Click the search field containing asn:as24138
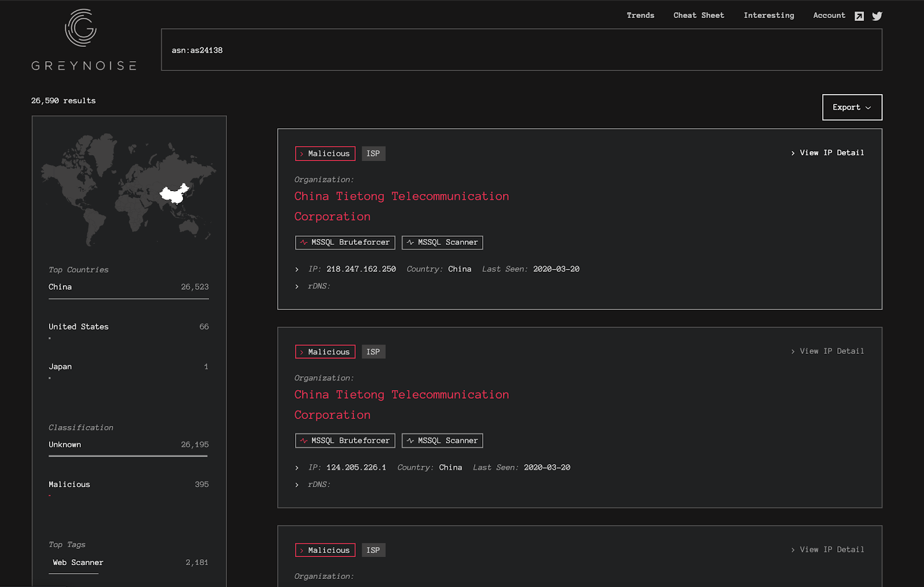 point(521,50)
